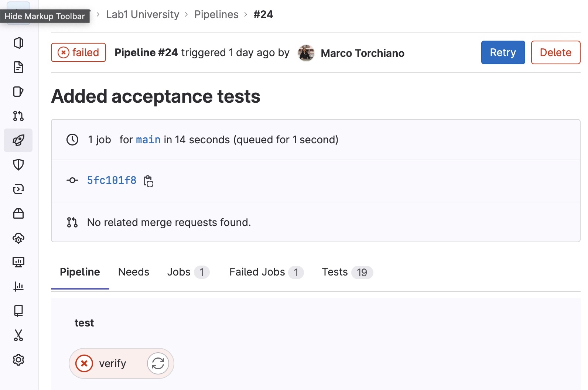This screenshot has width=588, height=390.
Task: Open Merge requests in the sidebar
Action: click(x=18, y=116)
